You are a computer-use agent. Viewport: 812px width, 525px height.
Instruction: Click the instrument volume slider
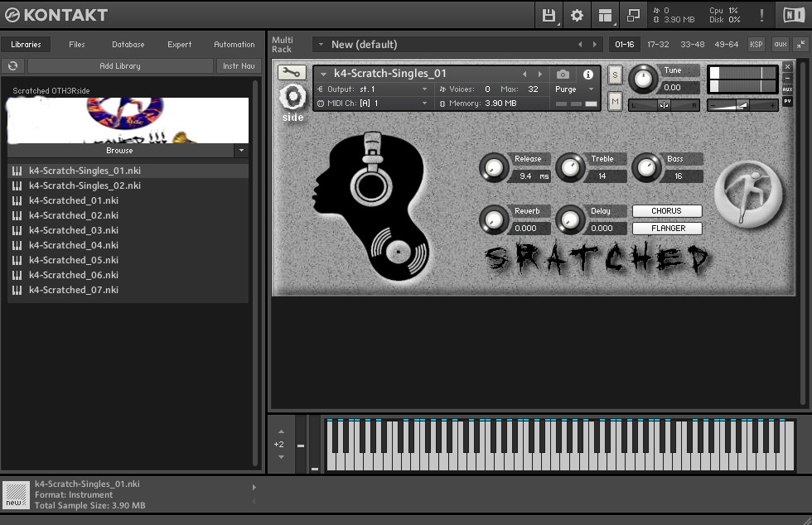click(742, 105)
